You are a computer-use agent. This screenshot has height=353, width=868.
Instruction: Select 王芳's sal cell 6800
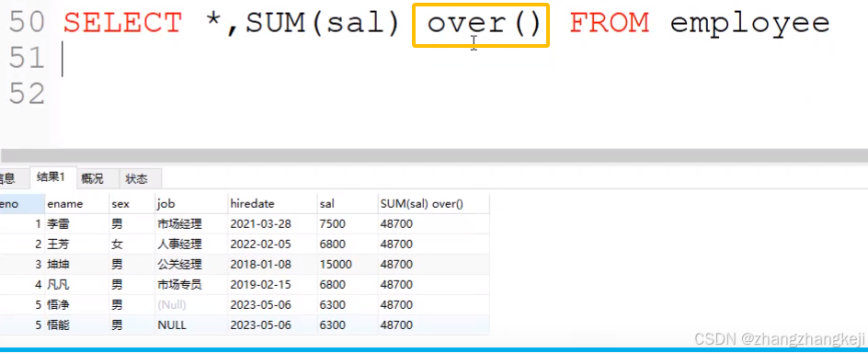click(x=348, y=244)
